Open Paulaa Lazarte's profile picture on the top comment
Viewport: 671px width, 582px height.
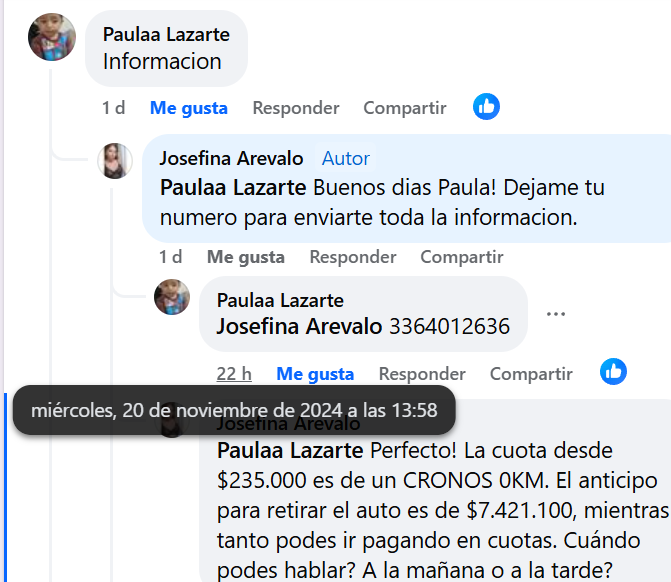click(x=52, y=37)
